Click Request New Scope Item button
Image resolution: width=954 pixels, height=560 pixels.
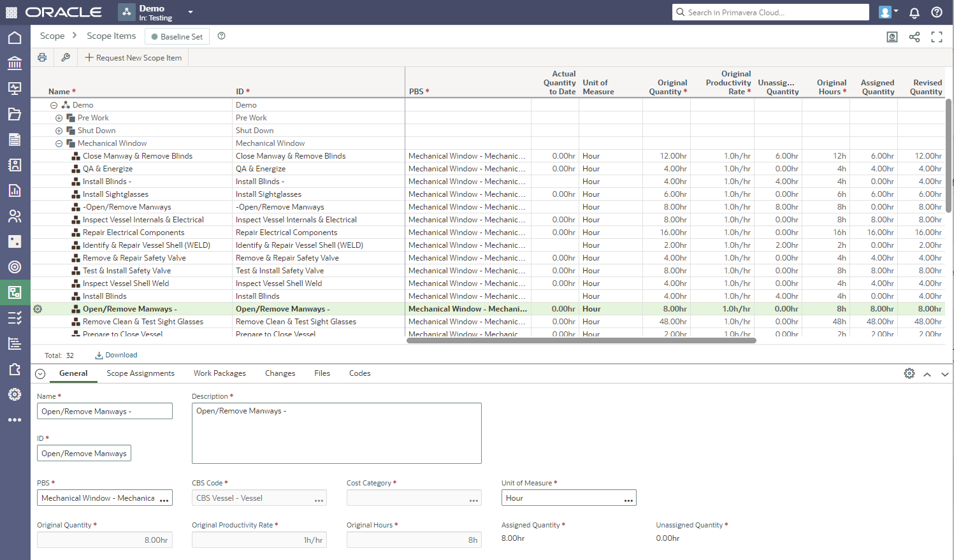click(x=133, y=57)
